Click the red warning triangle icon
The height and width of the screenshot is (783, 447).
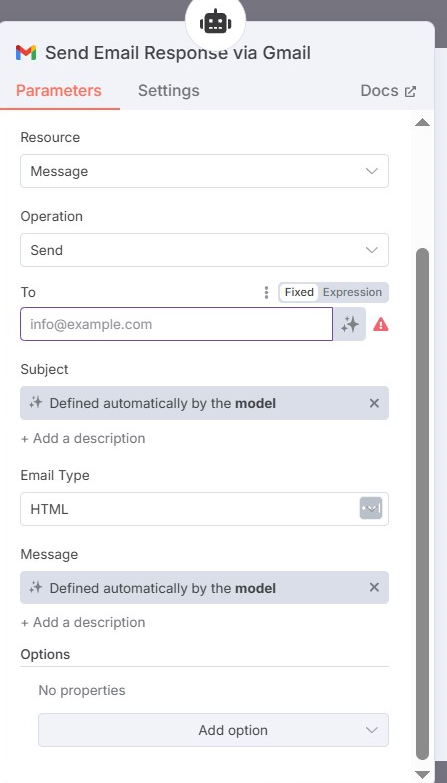pyautogui.click(x=381, y=325)
